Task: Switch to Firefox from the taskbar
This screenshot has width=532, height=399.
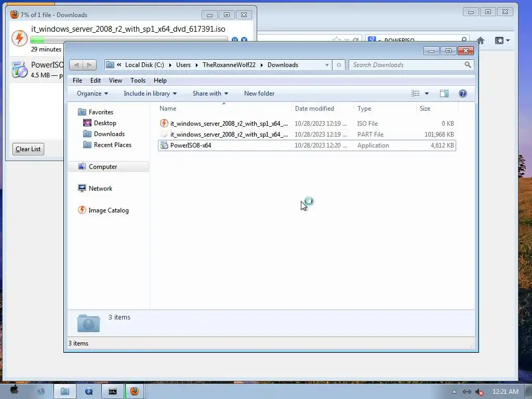Action: click(135, 391)
